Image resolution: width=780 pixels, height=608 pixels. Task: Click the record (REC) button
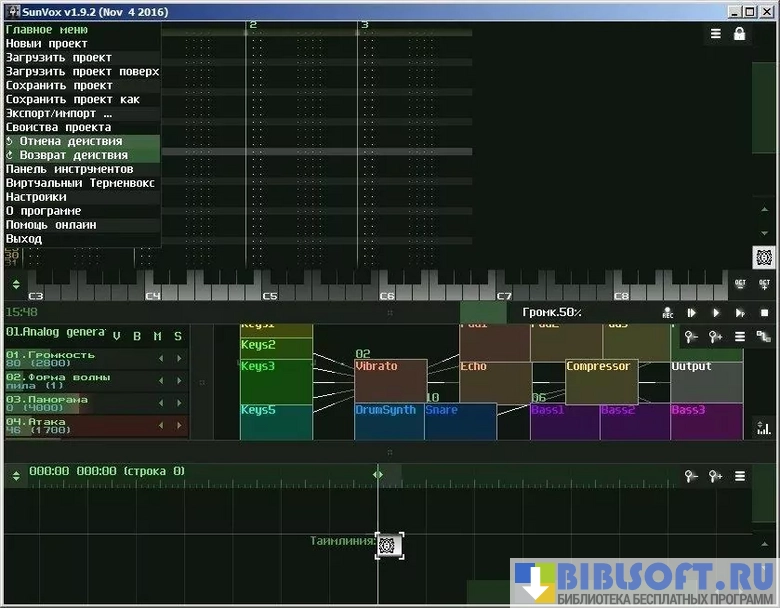[x=667, y=313]
